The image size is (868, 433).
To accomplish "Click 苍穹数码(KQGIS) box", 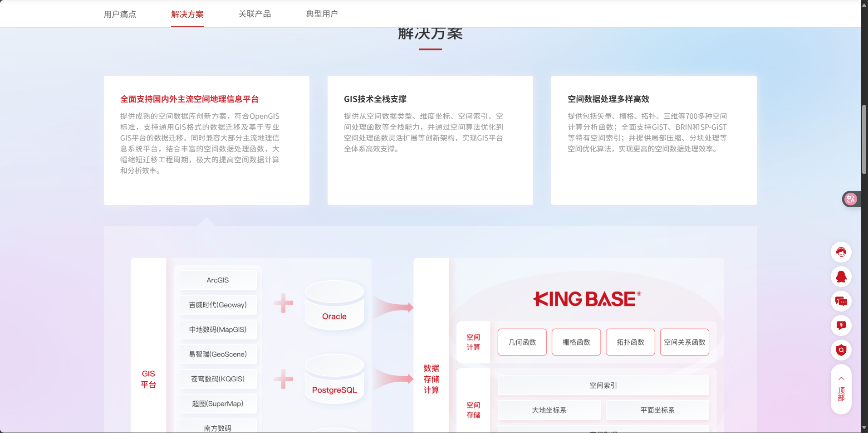I will click(x=218, y=379).
